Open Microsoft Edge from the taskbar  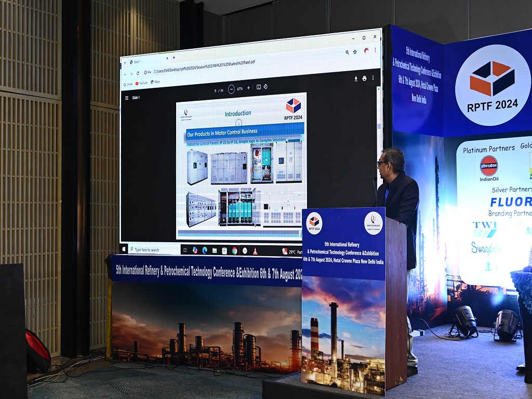point(205,250)
